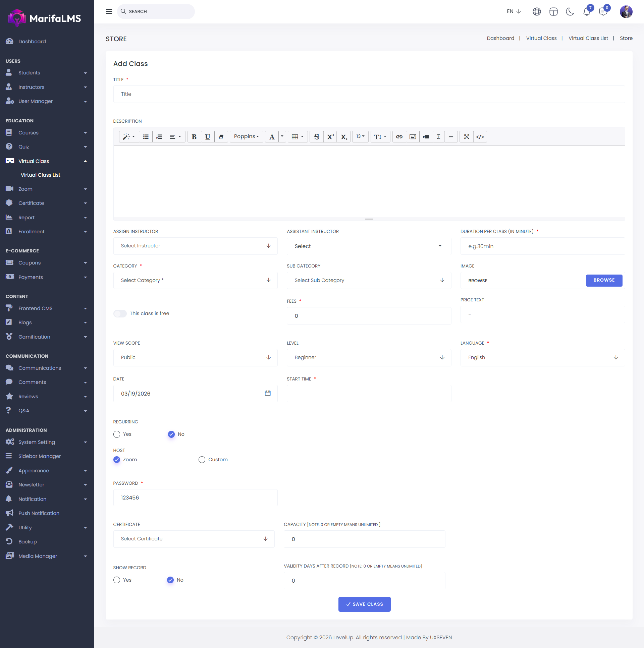This screenshot has width=644, height=648.
Task: Choose Custom as the host
Action: (x=202, y=460)
